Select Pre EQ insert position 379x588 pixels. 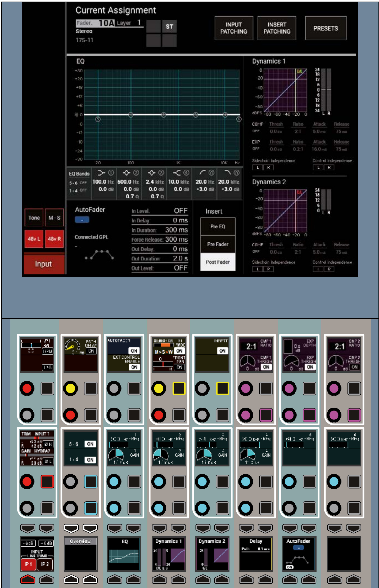click(x=218, y=226)
